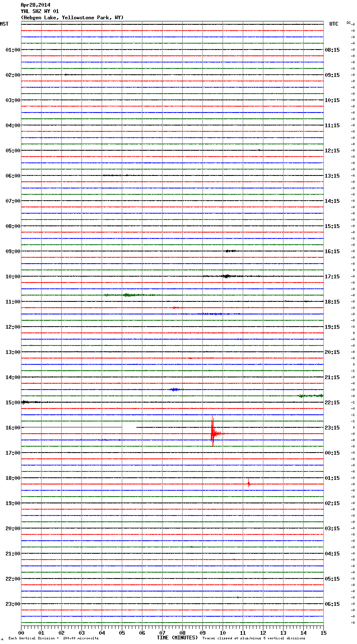This screenshot has width=357, height=644.
Task: Click the 06:15 UTC time label
Action: pos(332,604)
